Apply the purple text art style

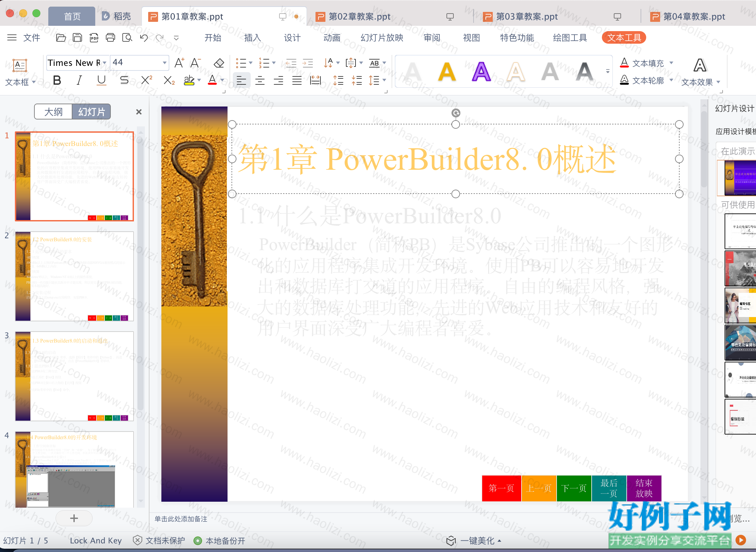tap(481, 71)
